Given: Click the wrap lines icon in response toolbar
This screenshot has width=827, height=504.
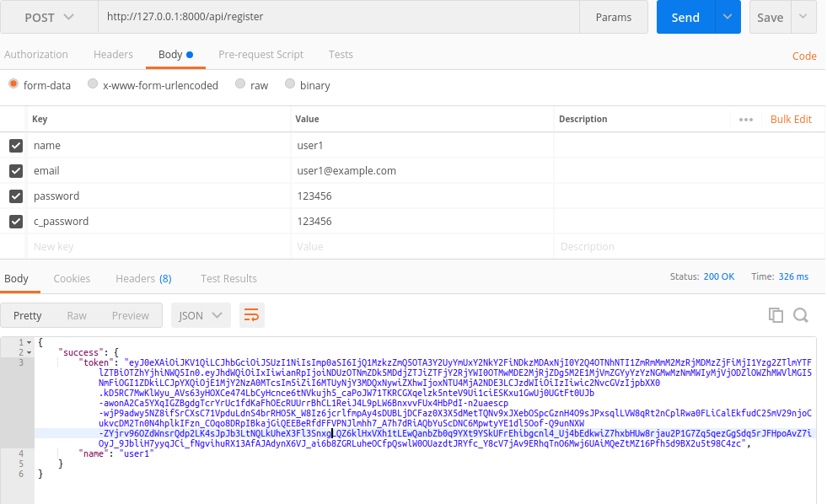Looking at the screenshot, I should [x=251, y=315].
